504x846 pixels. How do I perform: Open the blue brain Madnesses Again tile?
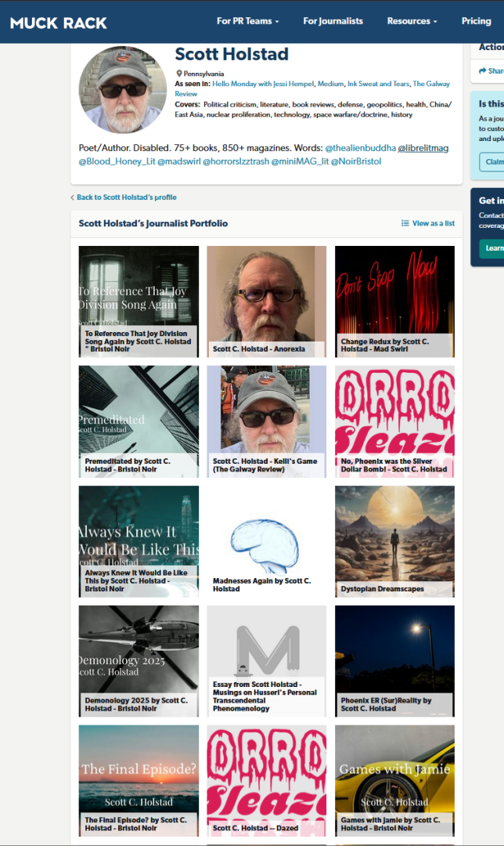point(266,540)
